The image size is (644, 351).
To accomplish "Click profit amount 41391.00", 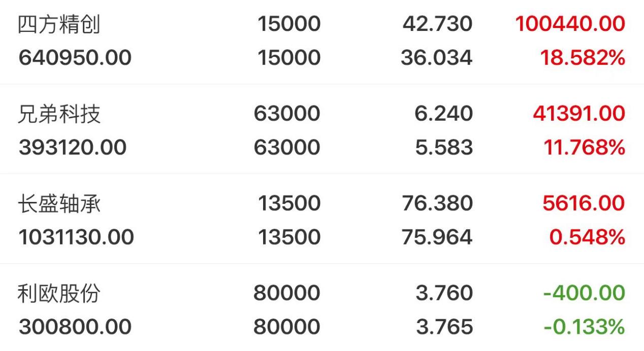I will [x=579, y=114].
